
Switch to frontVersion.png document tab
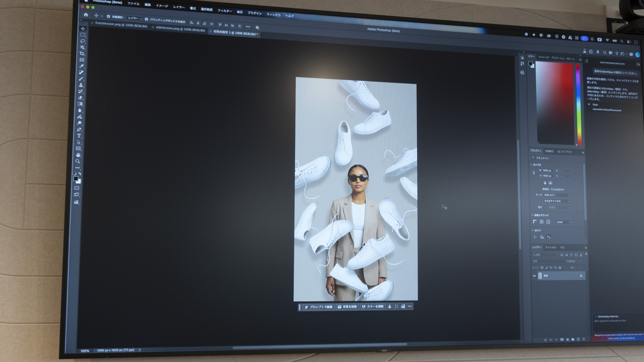[x=121, y=25]
